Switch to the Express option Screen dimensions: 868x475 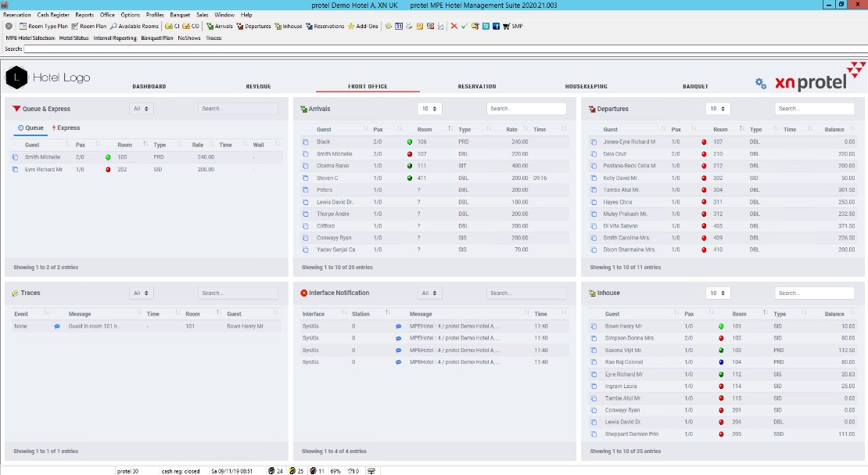pos(66,128)
